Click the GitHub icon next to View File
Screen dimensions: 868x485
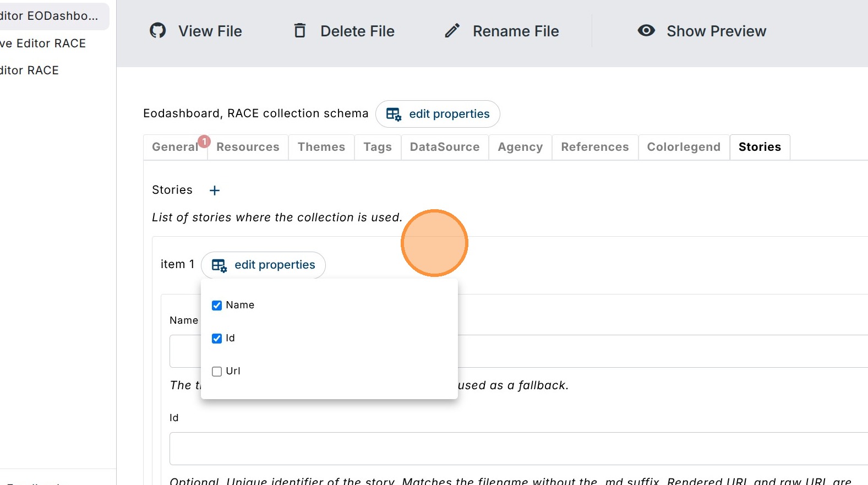[158, 30]
